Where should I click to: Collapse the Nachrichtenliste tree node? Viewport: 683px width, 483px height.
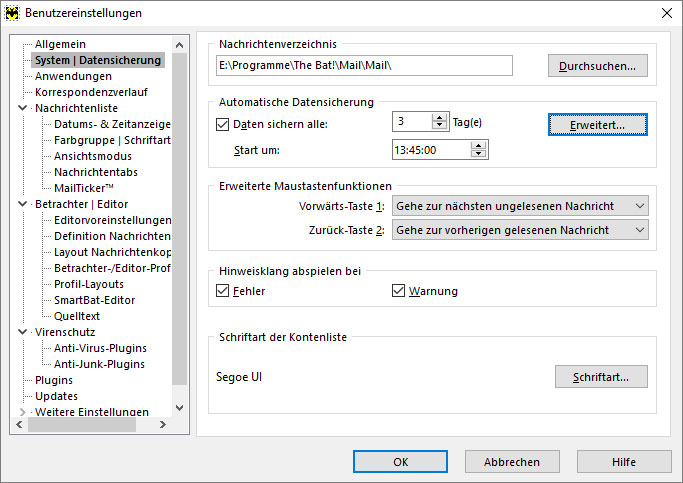[x=23, y=108]
